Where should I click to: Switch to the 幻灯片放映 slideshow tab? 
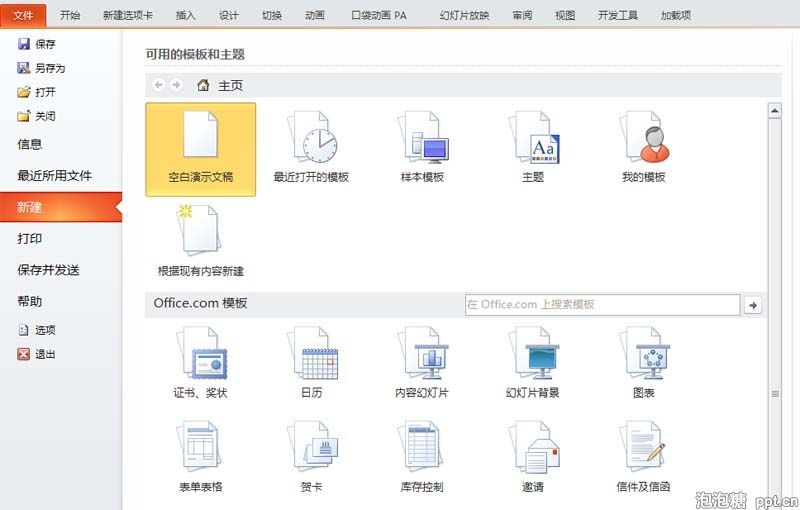[464, 15]
